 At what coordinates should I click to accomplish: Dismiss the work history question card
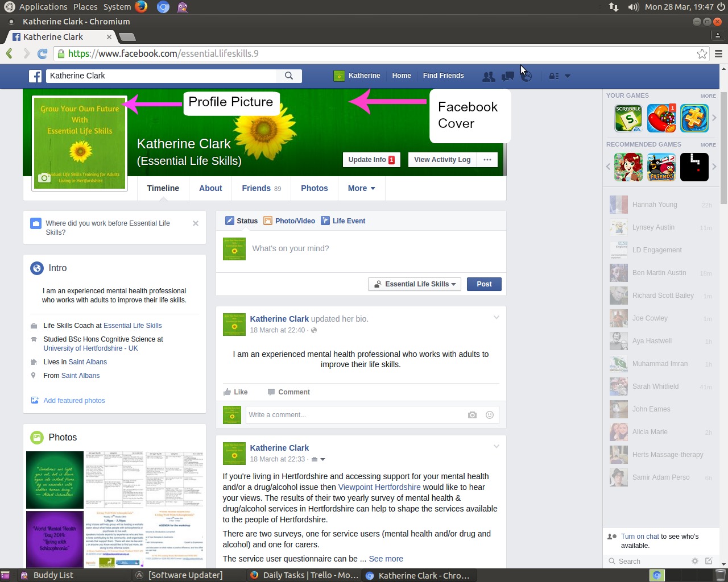coord(196,223)
